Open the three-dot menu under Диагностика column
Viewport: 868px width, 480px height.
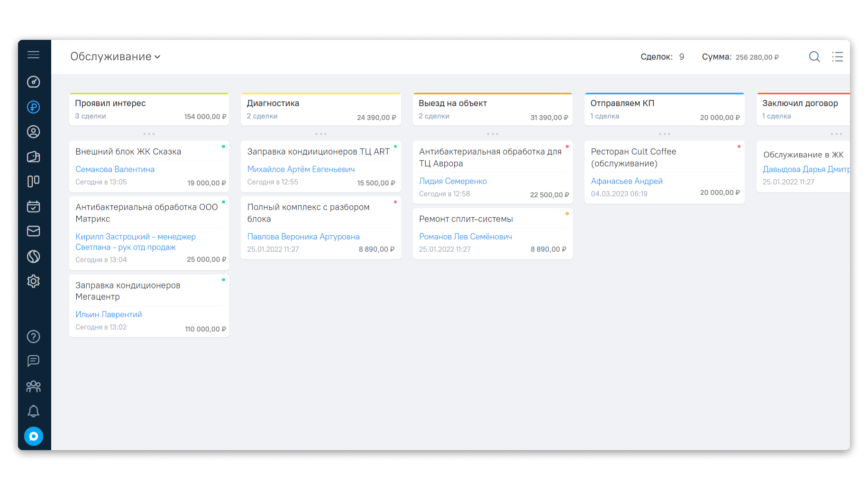coord(321,134)
